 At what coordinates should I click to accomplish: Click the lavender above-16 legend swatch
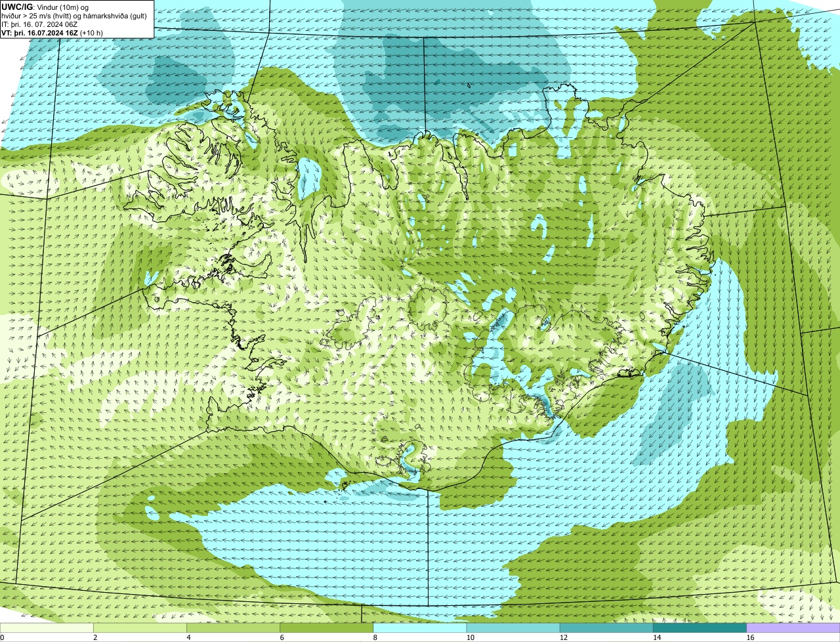coord(793,628)
